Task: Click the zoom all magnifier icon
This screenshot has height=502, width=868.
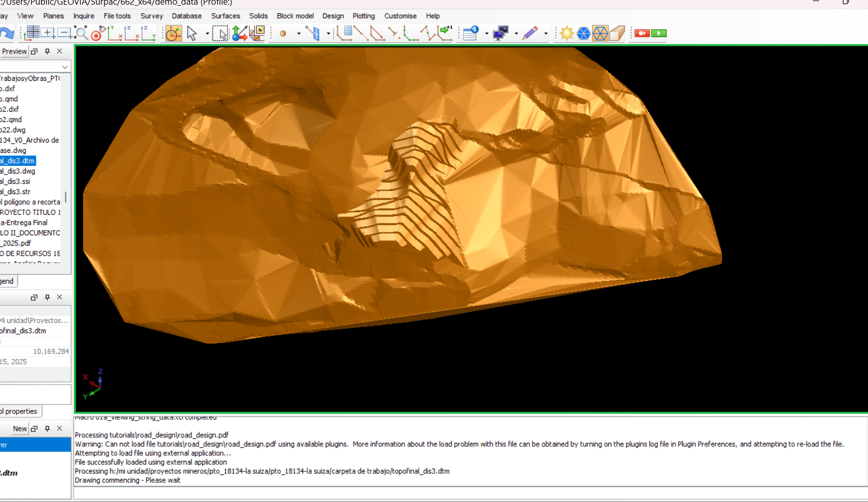Action: pos(81,33)
